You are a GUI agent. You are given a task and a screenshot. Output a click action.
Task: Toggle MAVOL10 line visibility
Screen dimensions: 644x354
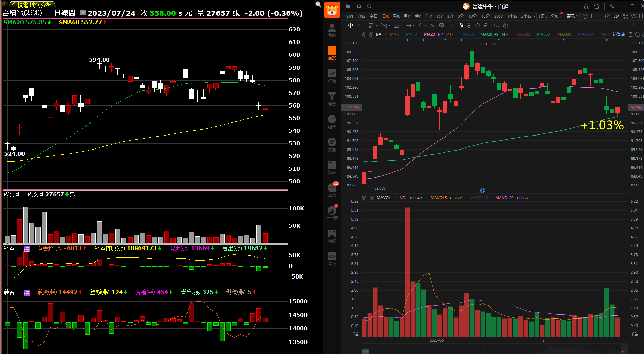tap(479, 198)
